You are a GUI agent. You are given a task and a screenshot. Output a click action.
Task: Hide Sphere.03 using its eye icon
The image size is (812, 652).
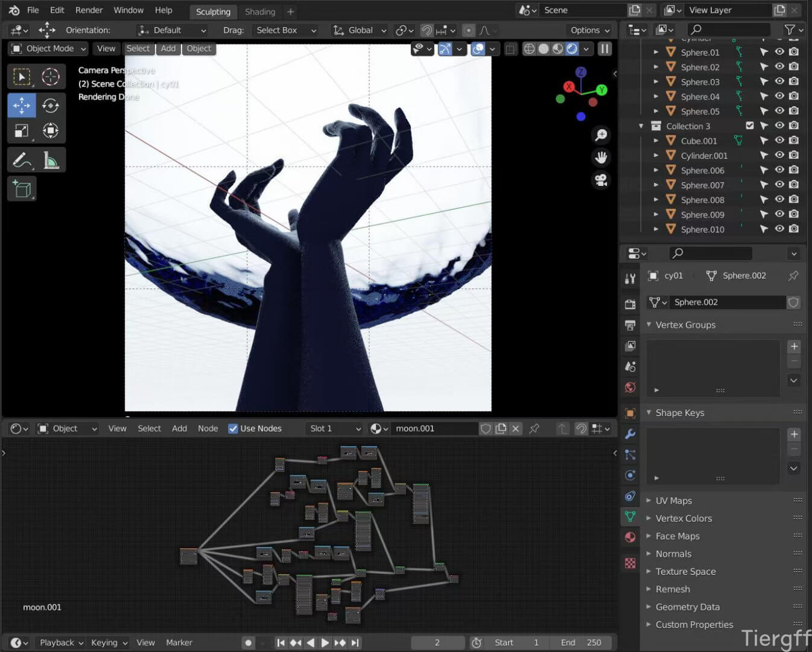point(779,81)
